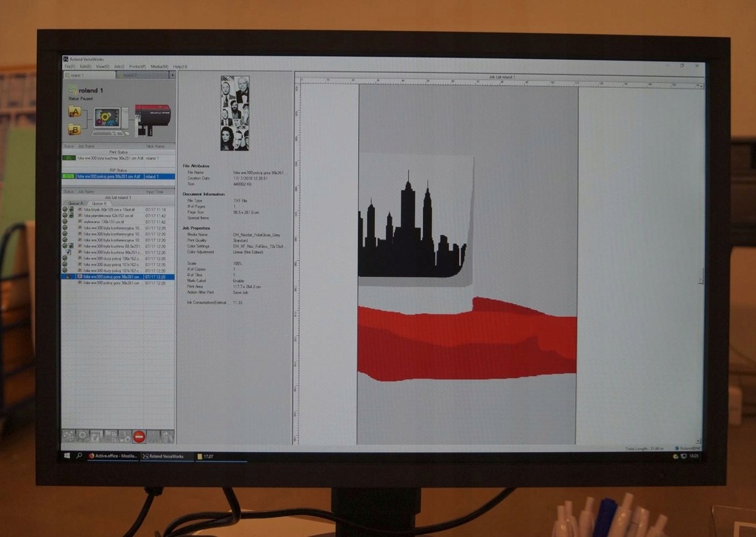Click the first icon in the bottom toolbar
The image size is (756, 537).
point(69,436)
